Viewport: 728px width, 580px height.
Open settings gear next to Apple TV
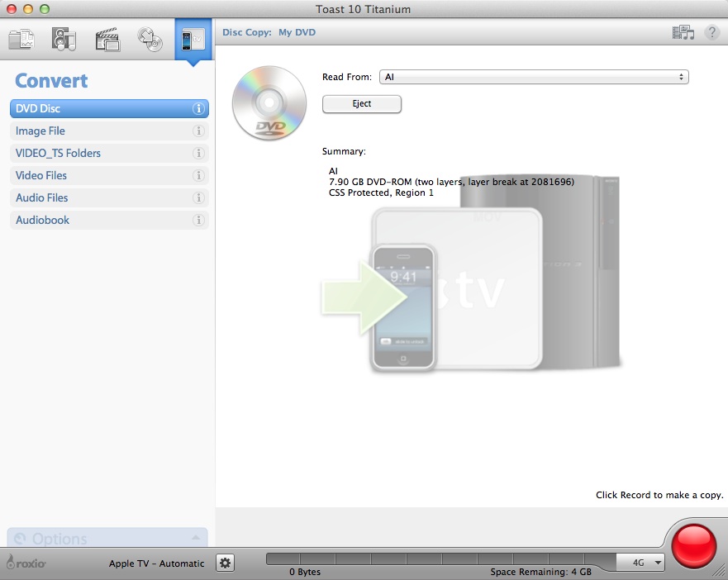tap(226, 563)
